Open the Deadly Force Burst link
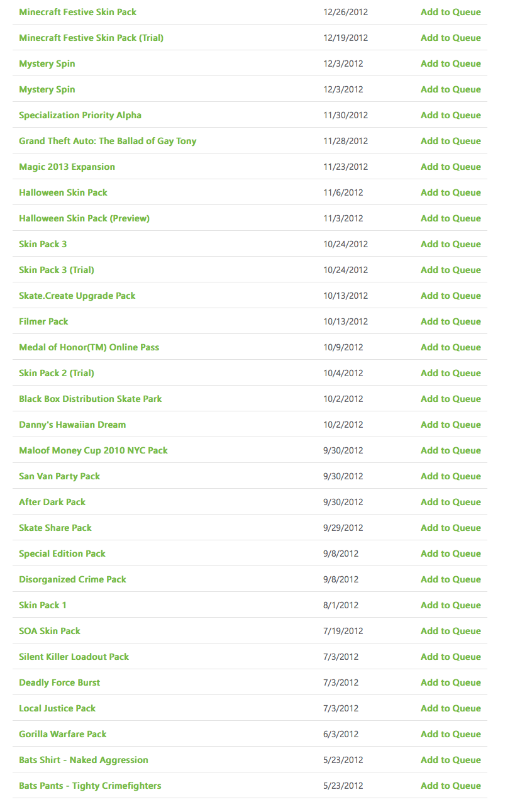The height and width of the screenshot is (802, 532). [x=59, y=682]
